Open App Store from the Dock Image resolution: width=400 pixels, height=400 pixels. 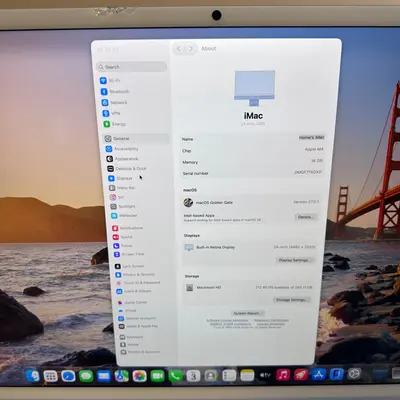319,375
